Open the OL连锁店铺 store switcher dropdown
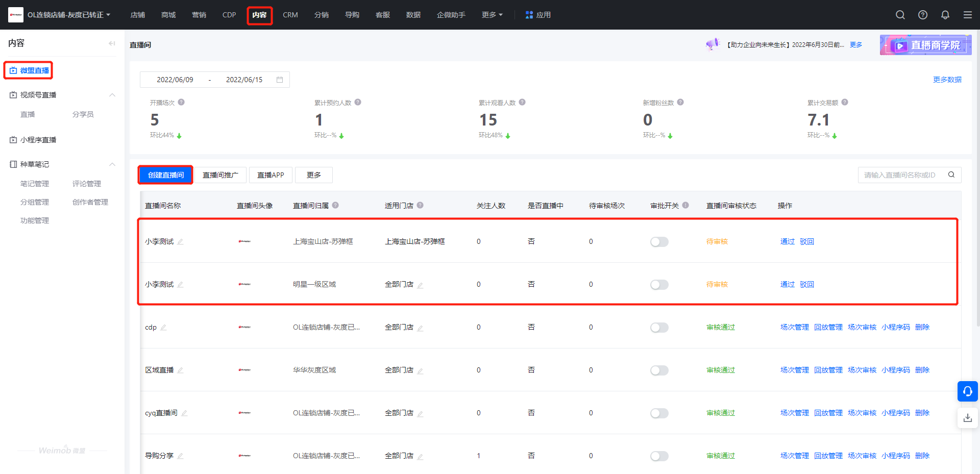Screen dimensions: 980x474 click(x=69, y=15)
